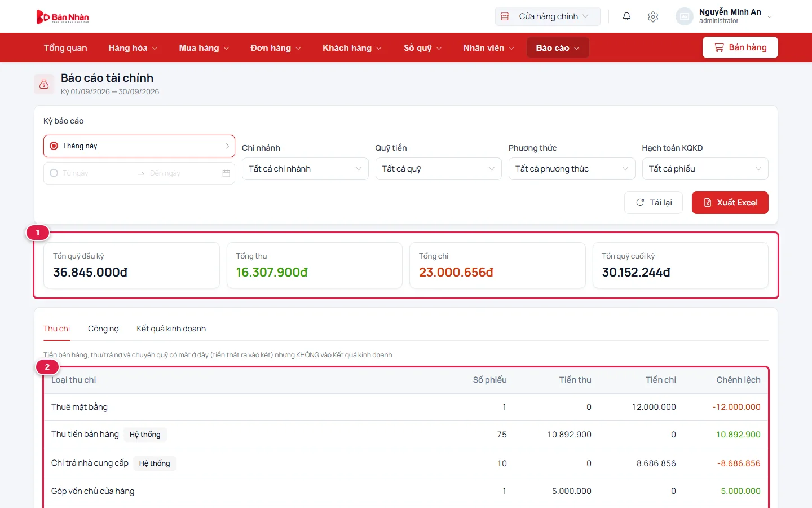Click the financial report money bag icon
Viewport: 812px width, 508px height.
click(44, 84)
